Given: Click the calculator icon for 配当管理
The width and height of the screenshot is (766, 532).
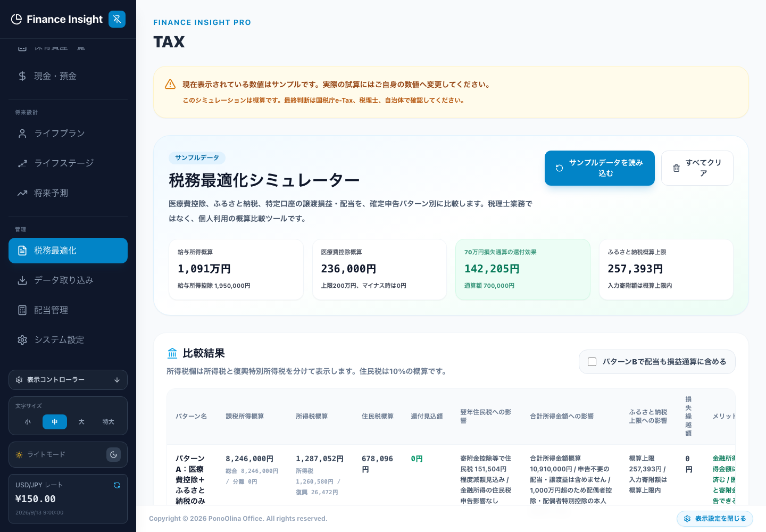Looking at the screenshot, I should (x=22, y=310).
